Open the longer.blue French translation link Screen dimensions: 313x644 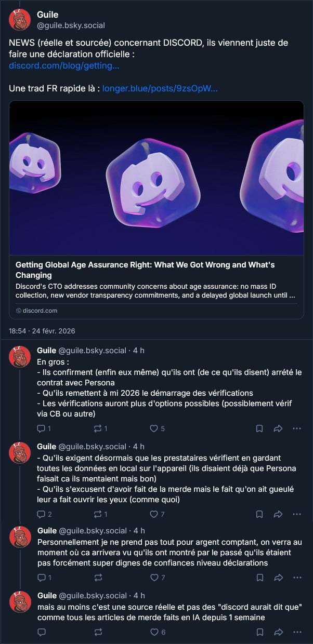coord(160,88)
